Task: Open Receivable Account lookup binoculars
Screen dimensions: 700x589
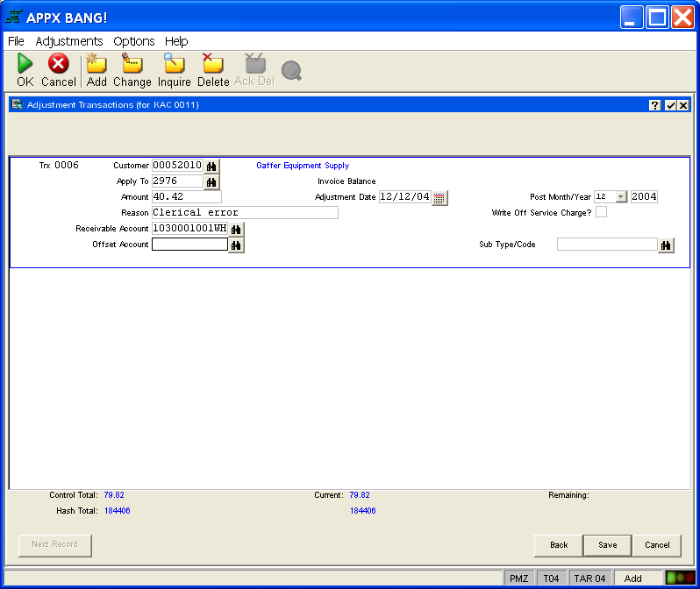Action: point(236,229)
